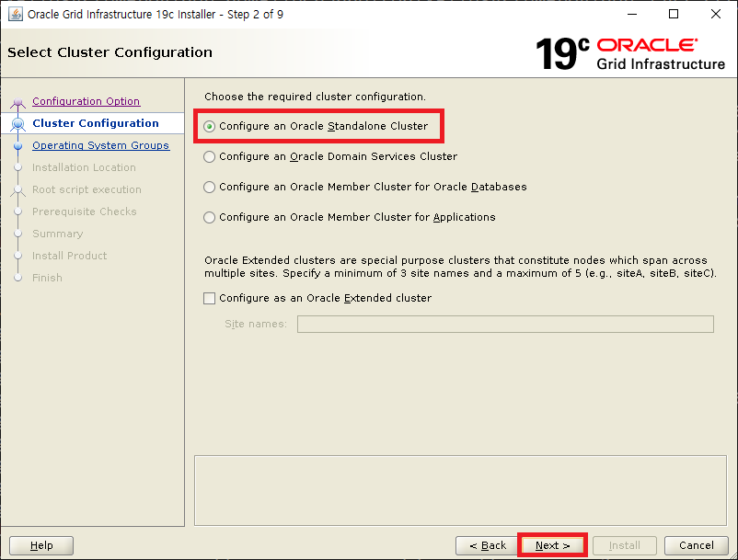
Task: Minimize the installer window
Action: tap(632, 14)
